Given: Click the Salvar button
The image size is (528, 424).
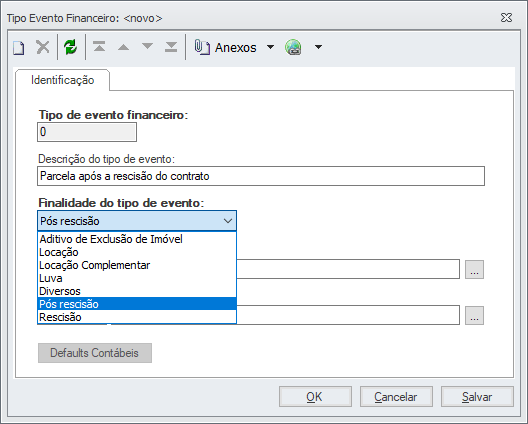Looking at the screenshot, I should point(477,397).
